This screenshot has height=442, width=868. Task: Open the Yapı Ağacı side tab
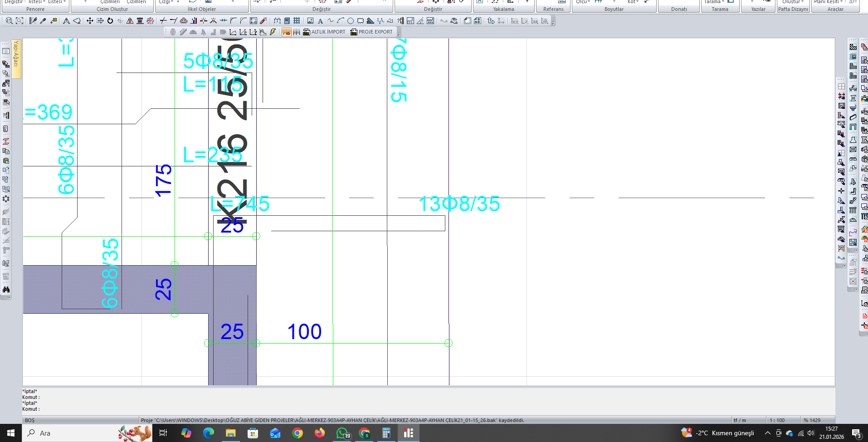tap(16, 53)
